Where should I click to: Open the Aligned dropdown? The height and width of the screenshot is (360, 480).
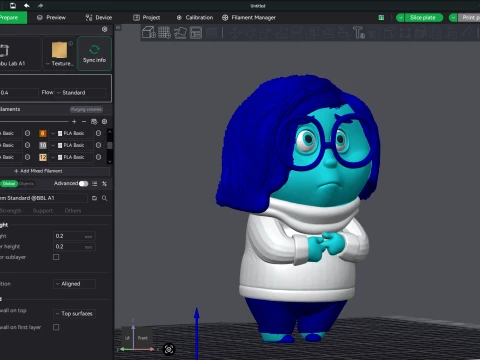pyautogui.click(x=74, y=284)
